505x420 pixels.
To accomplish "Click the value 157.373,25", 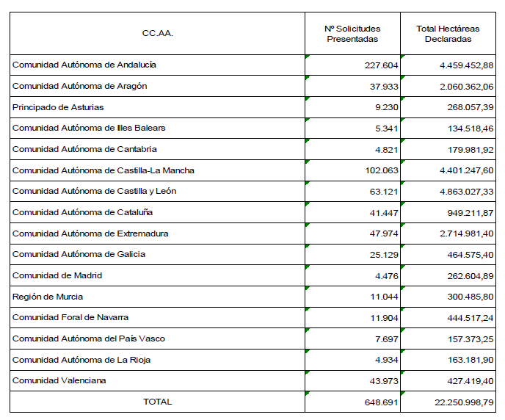I will pyautogui.click(x=471, y=339).
